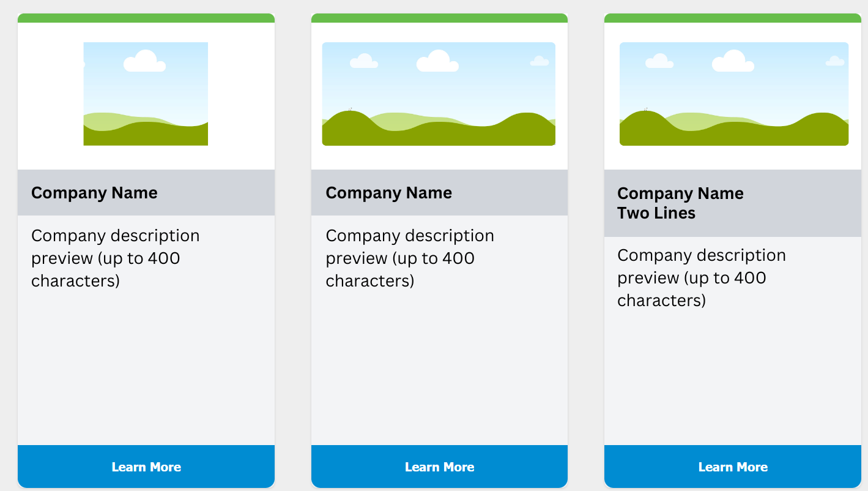Image resolution: width=868 pixels, height=491 pixels.
Task: Click the dark green hill in middle card image
Action: (439, 133)
